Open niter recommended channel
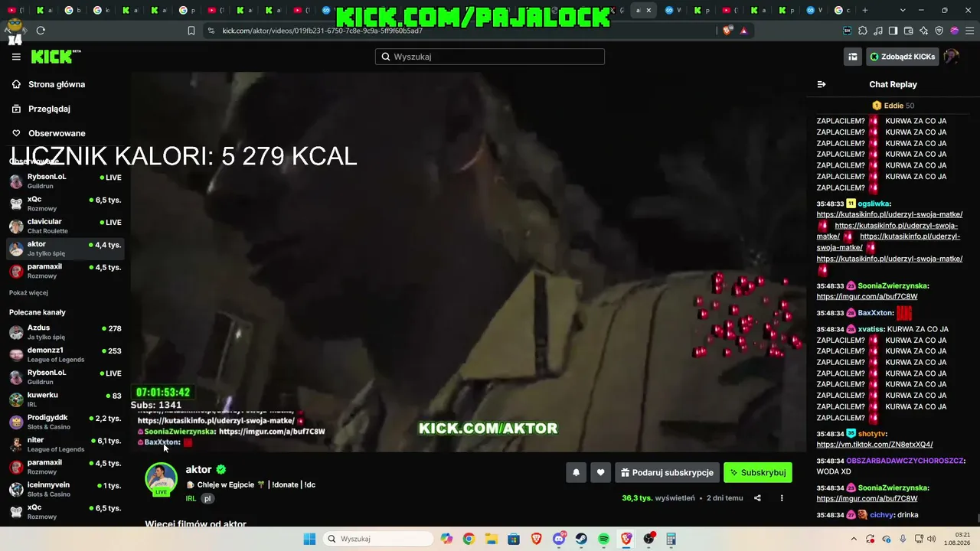This screenshot has width=980, height=551. point(65,444)
